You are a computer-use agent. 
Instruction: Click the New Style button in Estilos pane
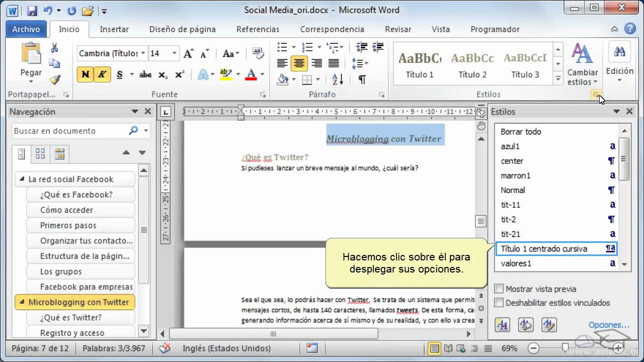(x=502, y=325)
